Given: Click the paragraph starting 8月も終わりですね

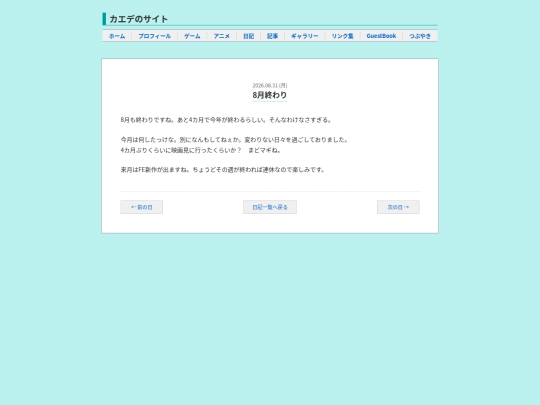Looking at the screenshot, I should pyautogui.click(x=226, y=120).
